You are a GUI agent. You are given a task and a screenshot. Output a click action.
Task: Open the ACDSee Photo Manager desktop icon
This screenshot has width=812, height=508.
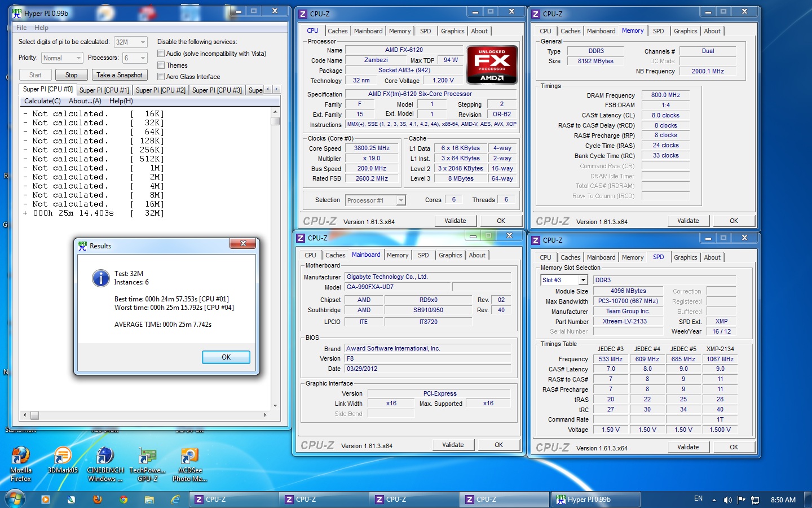(189, 456)
